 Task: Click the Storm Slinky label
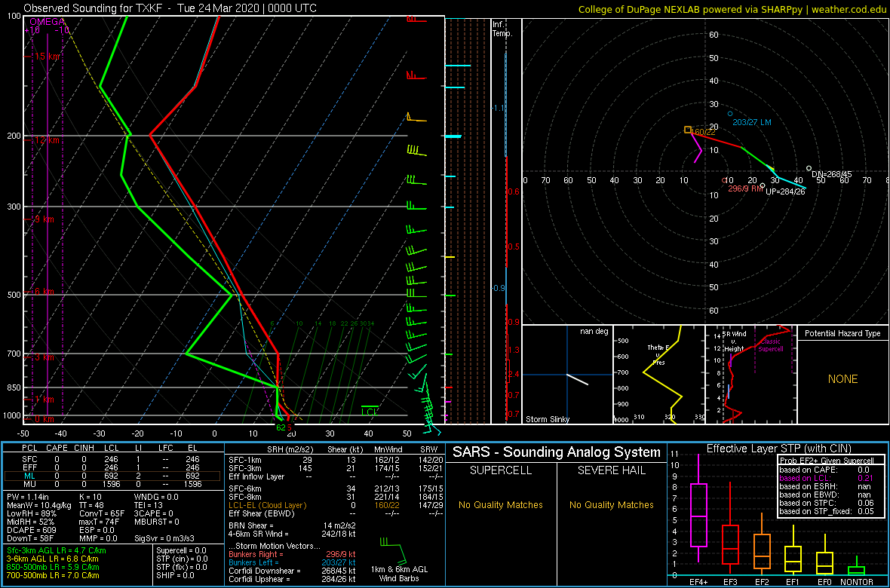[x=547, y=419]
